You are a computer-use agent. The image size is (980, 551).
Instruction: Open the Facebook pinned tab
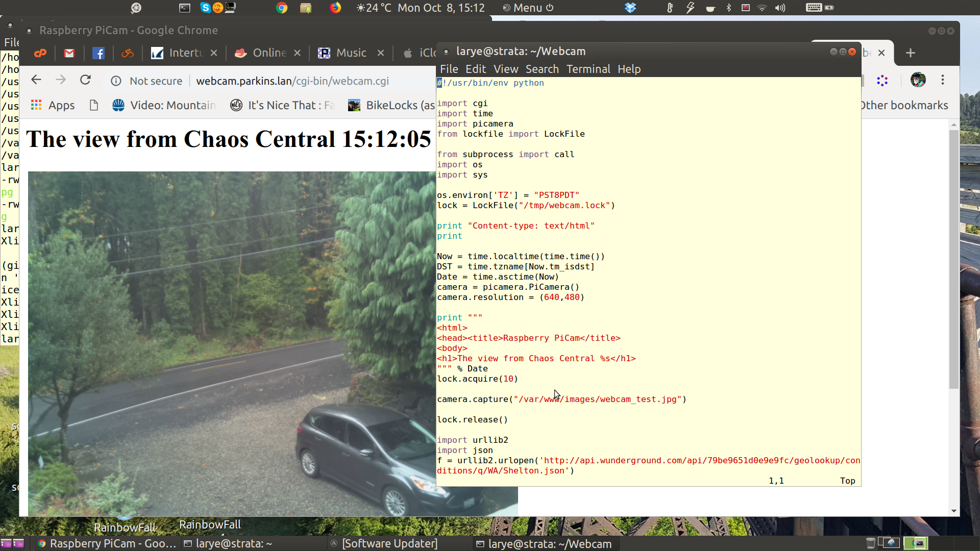click(x=99, y=53)
